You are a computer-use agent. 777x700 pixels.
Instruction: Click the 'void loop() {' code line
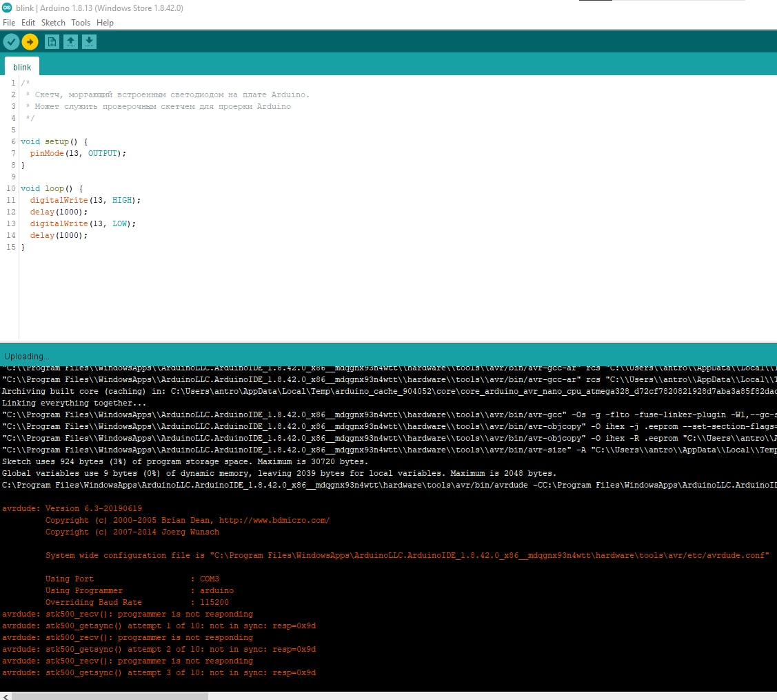[52, 188]
